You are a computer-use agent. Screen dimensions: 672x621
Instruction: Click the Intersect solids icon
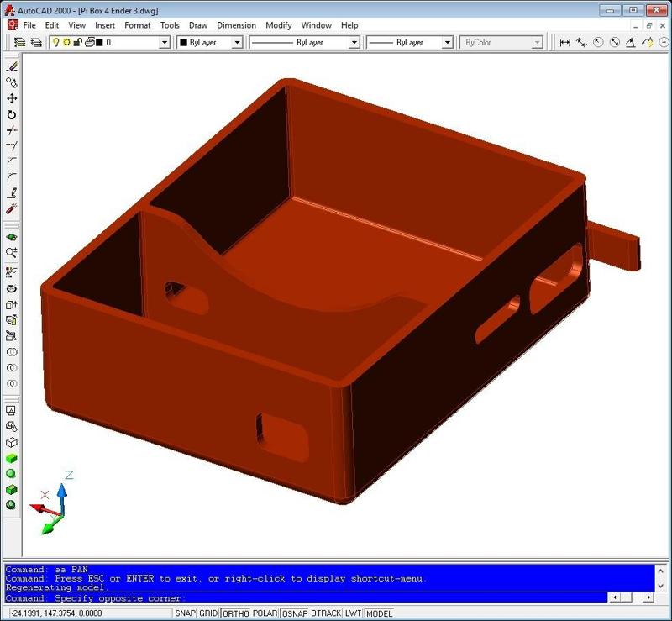click(x=12, y=383)
